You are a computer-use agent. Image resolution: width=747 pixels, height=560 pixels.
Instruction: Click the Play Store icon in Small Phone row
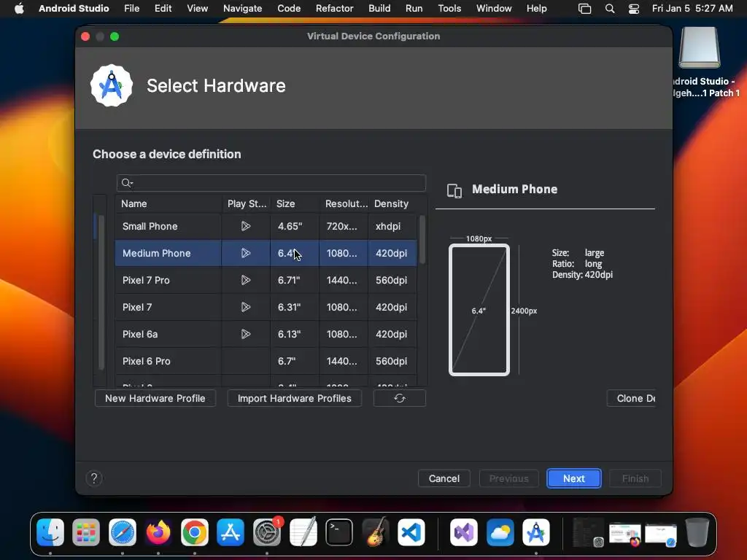[245, 226]
